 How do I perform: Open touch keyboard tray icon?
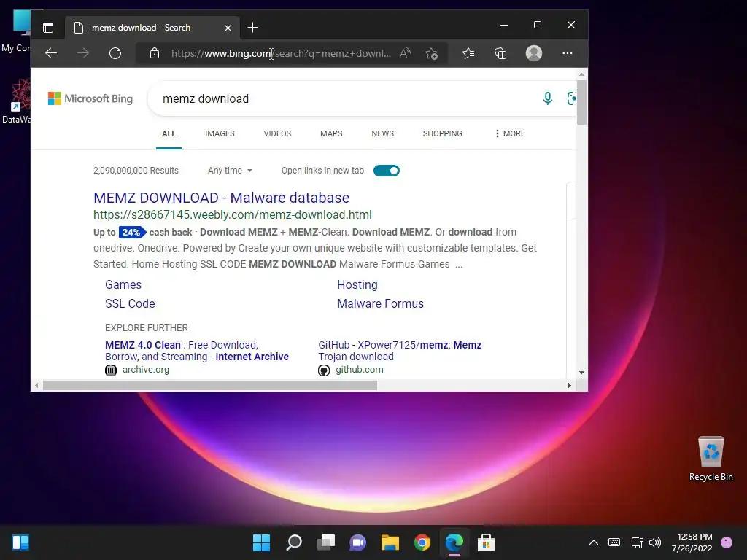[614, 542]
